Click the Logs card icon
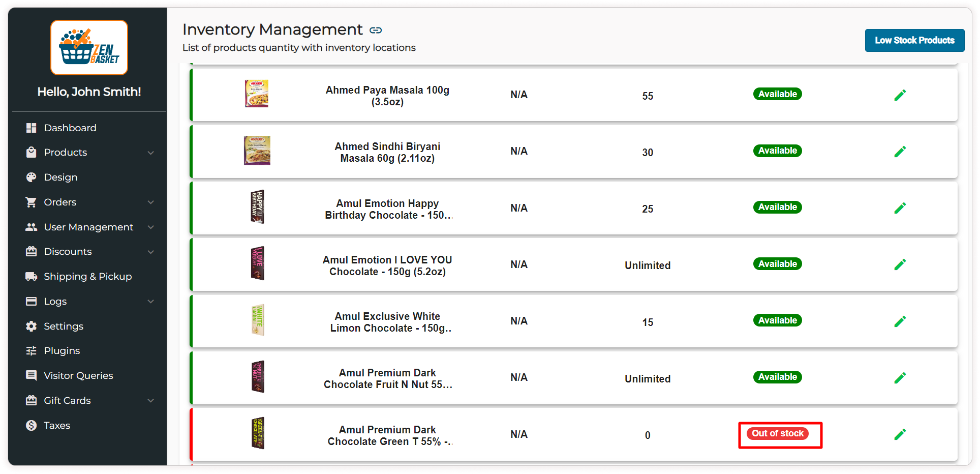Image resolution: width=980 pixels, height=474 pixels. coord(31,301)
